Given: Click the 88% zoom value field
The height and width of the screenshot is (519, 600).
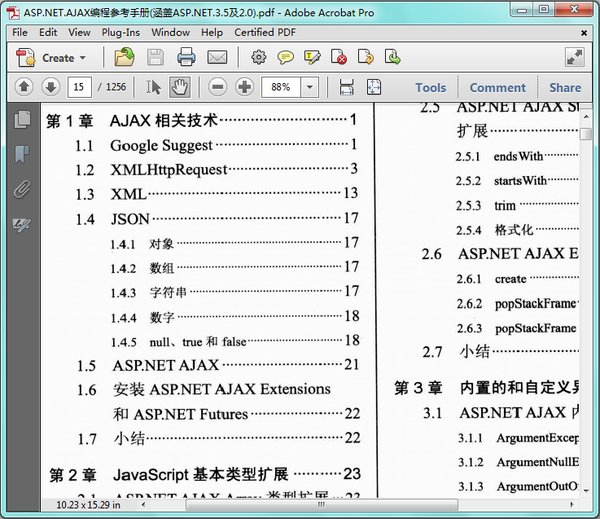Looking at the screenshot, I should tap(281, 87).
